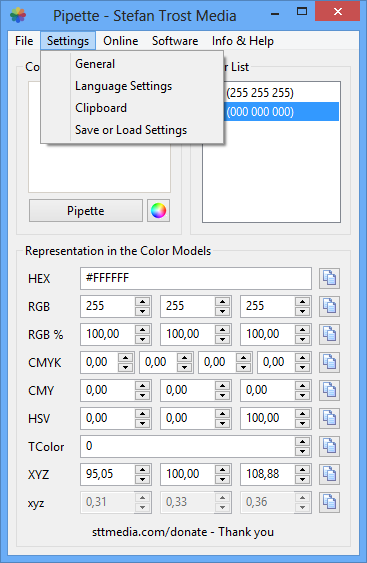Viewport: 367px width, 563px height.
Task: Click the sttmedia.com/donate text
Action: (150, 532)
